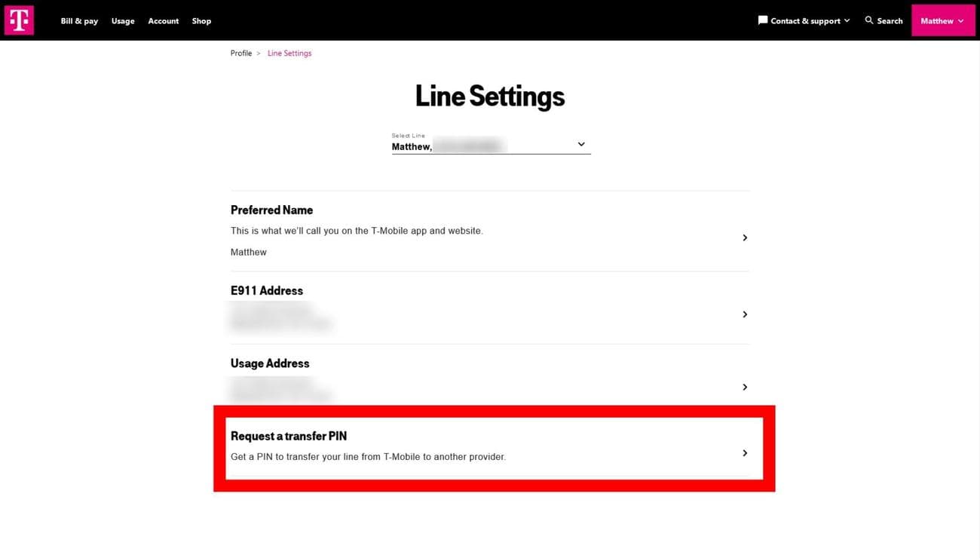
Task: Open the Usage menu item
Action: 123,21
